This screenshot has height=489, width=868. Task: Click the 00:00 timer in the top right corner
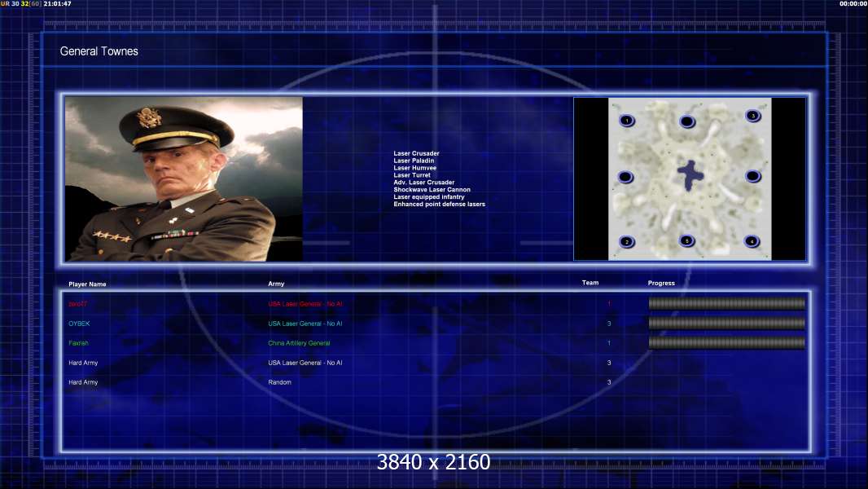pyautogui.click(x=853, y=3)
